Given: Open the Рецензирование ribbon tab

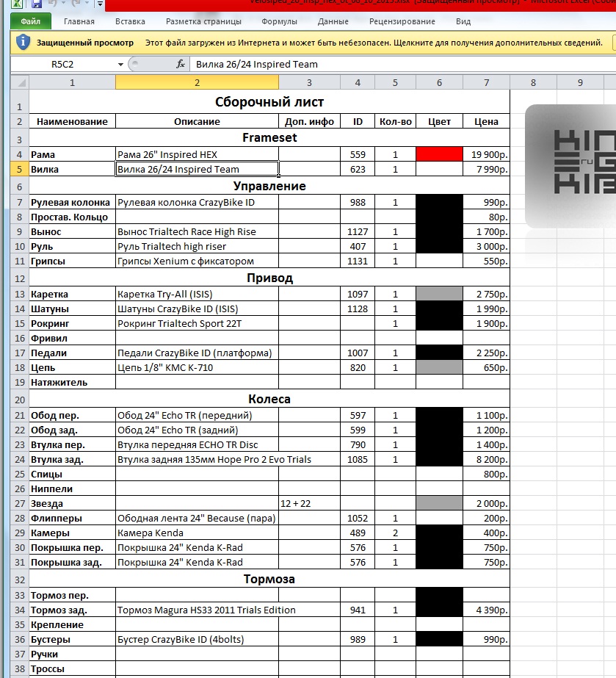Looking at the screenshot, I should [x=402, y=22].
